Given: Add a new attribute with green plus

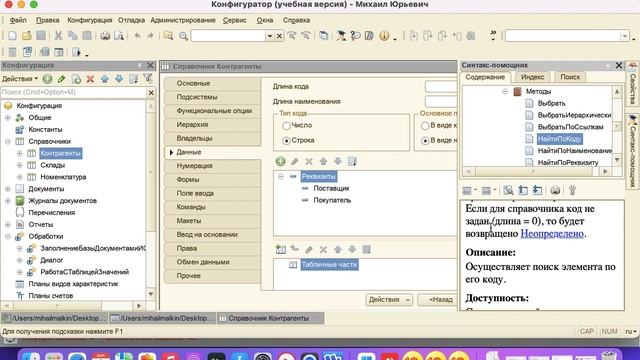Looking at the screenshot, I should point(280,161).
